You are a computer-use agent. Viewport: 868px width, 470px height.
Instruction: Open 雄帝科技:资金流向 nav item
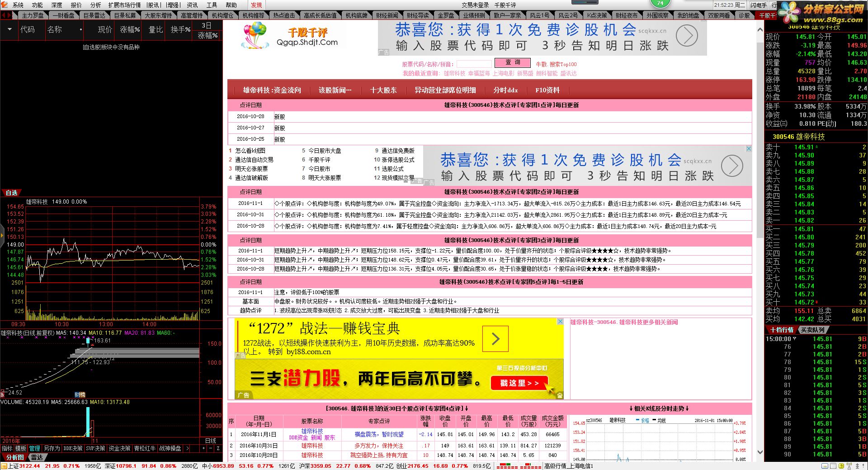coord(272,90)
